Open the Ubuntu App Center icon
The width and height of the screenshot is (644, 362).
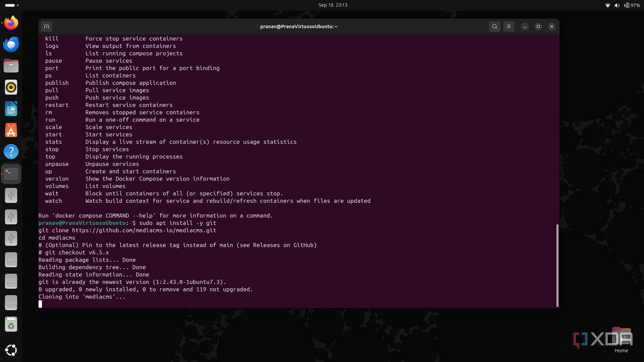pos(11,130)
